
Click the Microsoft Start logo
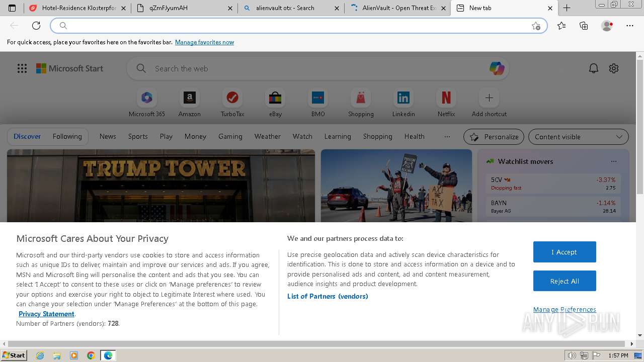pos(69,68)
